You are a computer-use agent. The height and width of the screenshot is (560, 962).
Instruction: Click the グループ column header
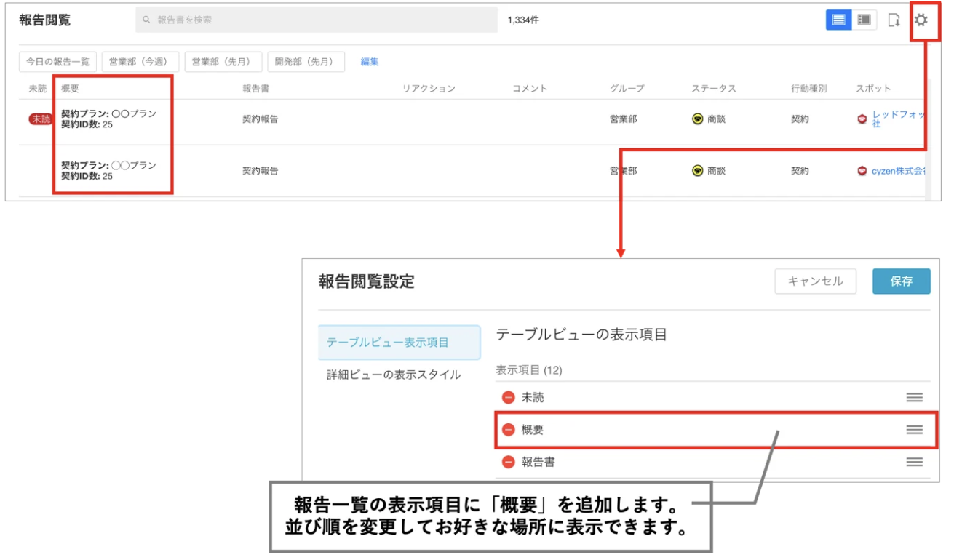627,89
